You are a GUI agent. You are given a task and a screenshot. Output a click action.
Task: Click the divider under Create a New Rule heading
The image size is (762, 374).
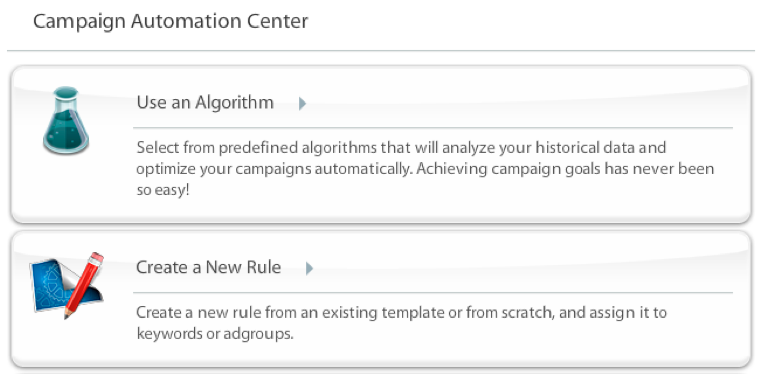tap(433, 292)
